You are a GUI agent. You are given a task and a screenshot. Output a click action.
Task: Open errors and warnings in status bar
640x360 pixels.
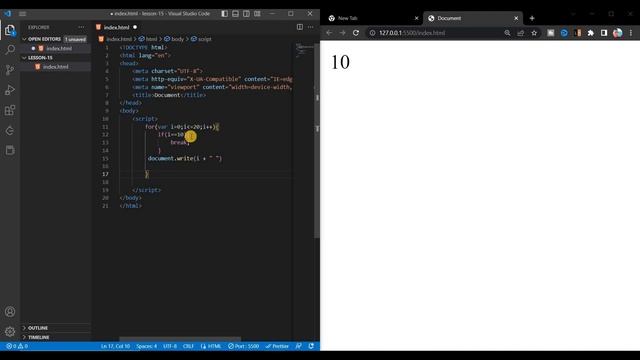pos(17,346)
